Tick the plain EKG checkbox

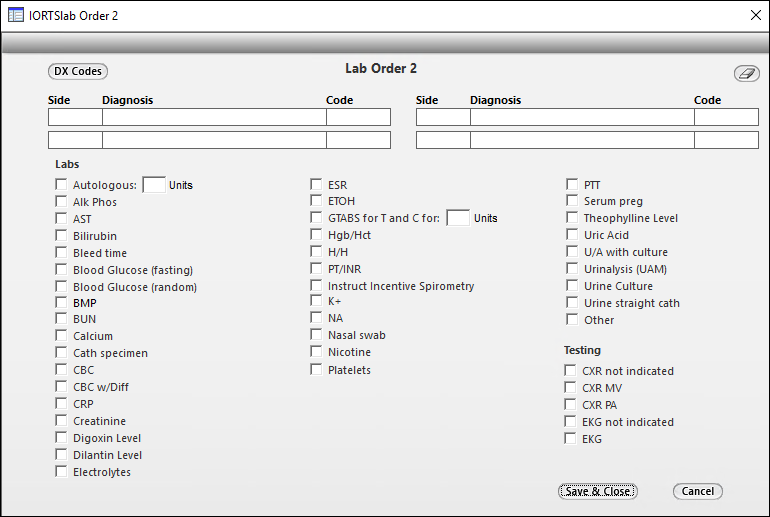570,438
